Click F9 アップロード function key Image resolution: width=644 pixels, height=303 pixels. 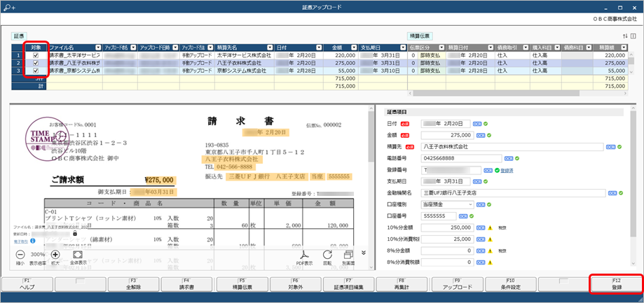[457, 283]
